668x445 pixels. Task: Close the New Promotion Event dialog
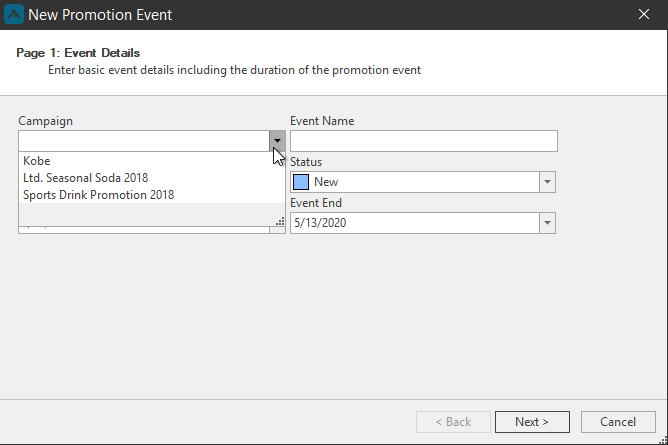644,14
